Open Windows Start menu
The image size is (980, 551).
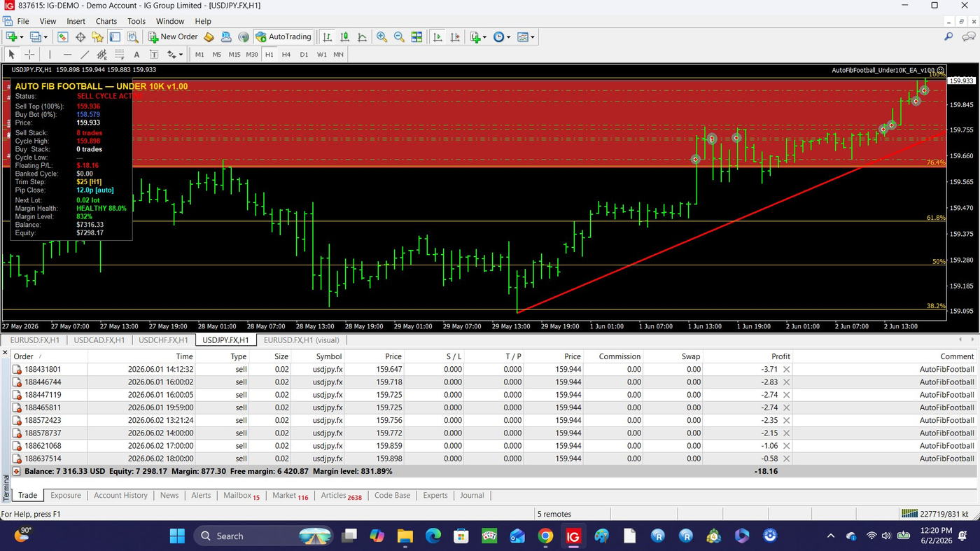[x=177, y=536]
